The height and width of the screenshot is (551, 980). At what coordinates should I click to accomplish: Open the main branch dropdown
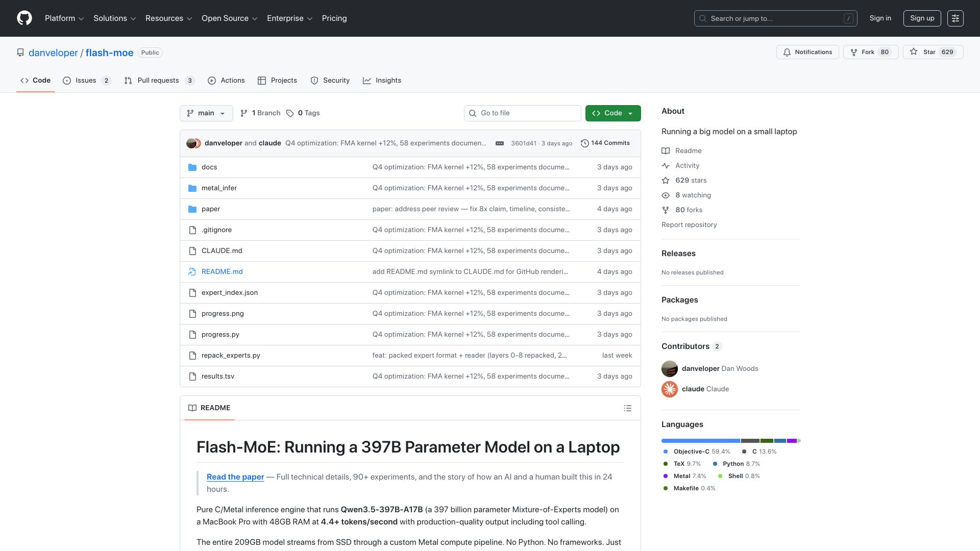coord(206,113)
